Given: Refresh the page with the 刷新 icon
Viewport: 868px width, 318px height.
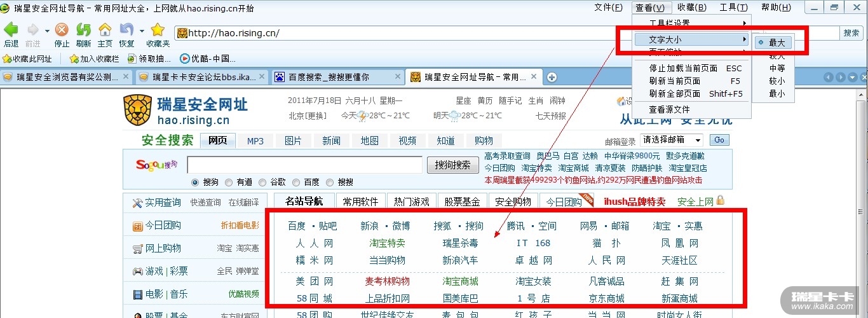Looking at the screenshot, I should click(83, 30).
